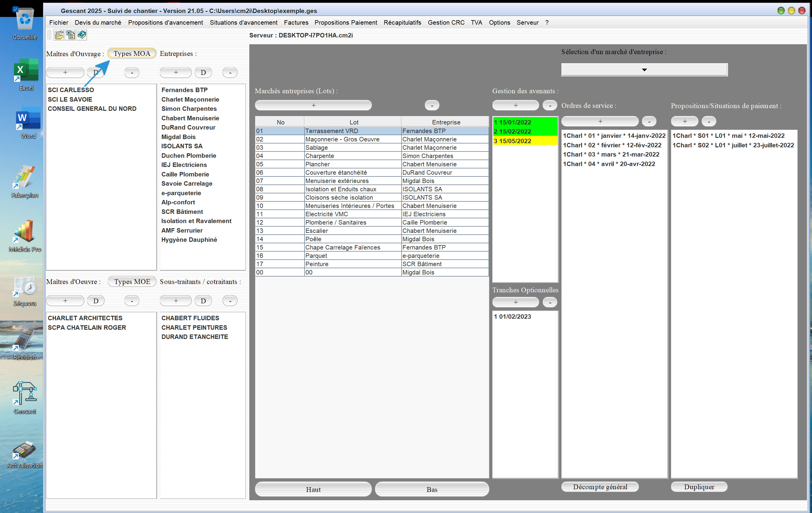Open the ? help menu
The image size is (812, 513).
tap(547, 23)
